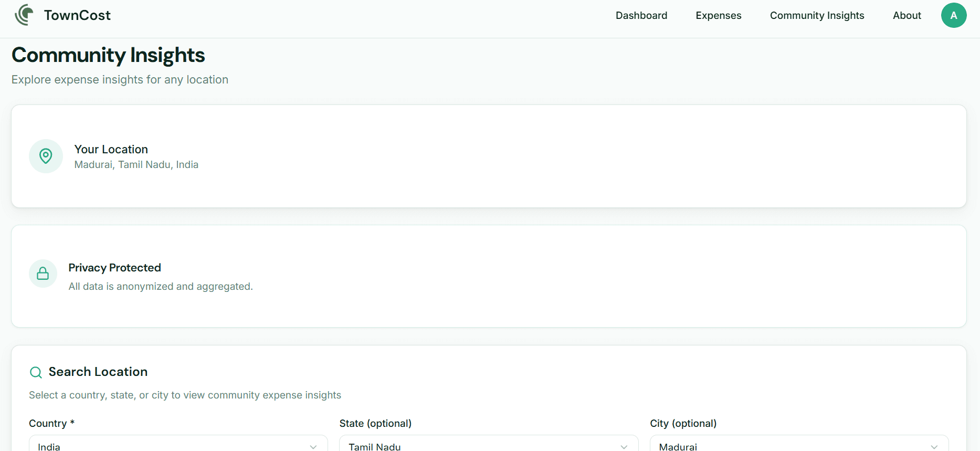Click the "Search Location" heading text
Screen dimensions: 980x451
pos(98,372)
